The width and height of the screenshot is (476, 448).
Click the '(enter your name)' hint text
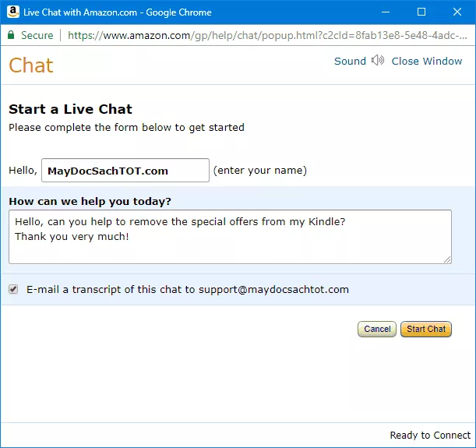pos(260,171)
